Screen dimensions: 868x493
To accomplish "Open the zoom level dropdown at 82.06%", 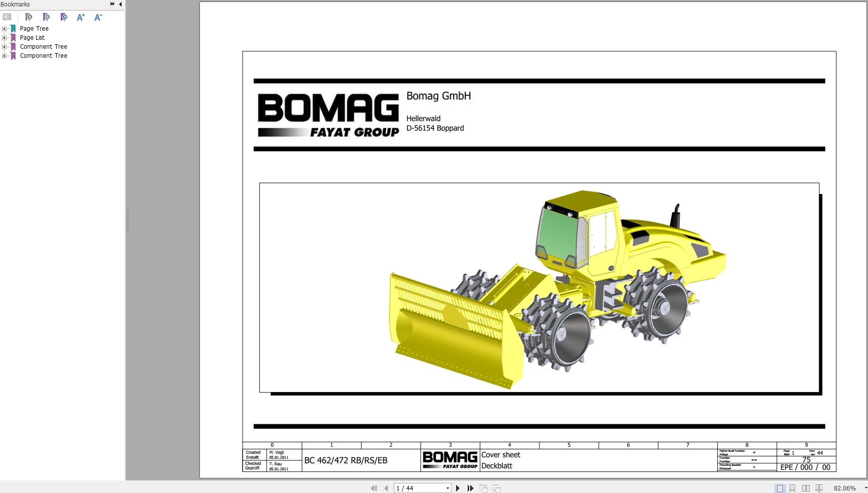I will pos(865,488).
